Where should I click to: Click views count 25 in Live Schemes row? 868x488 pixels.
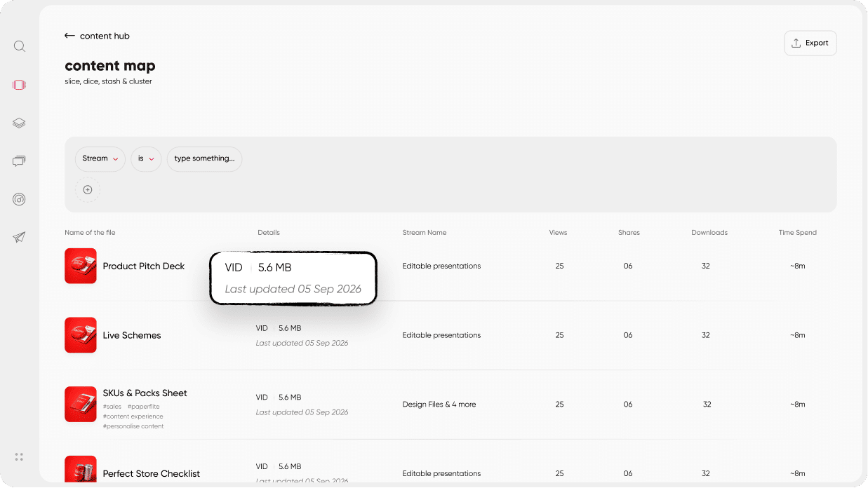[559, 335]
